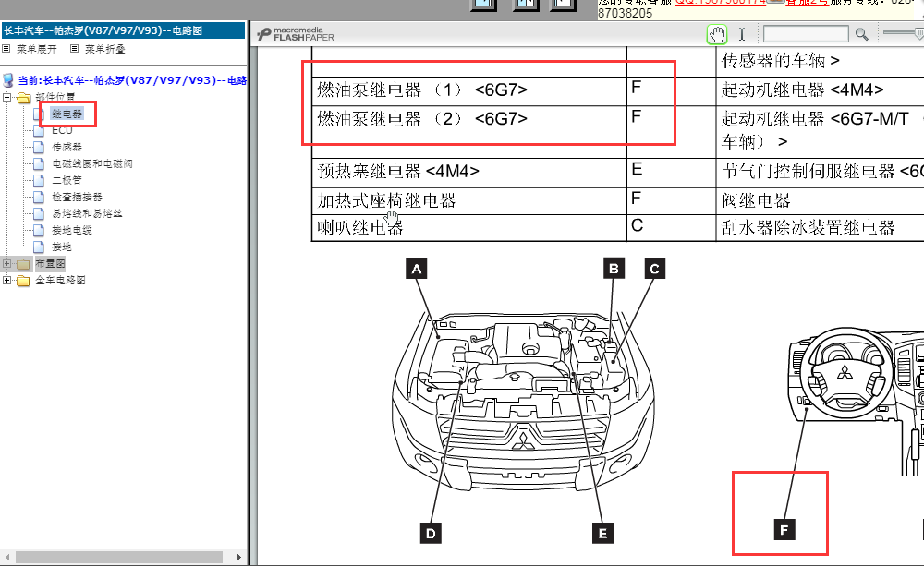Click the 布置图 folder icon
The height and width of the screenshot is (566, 924).
24,263
